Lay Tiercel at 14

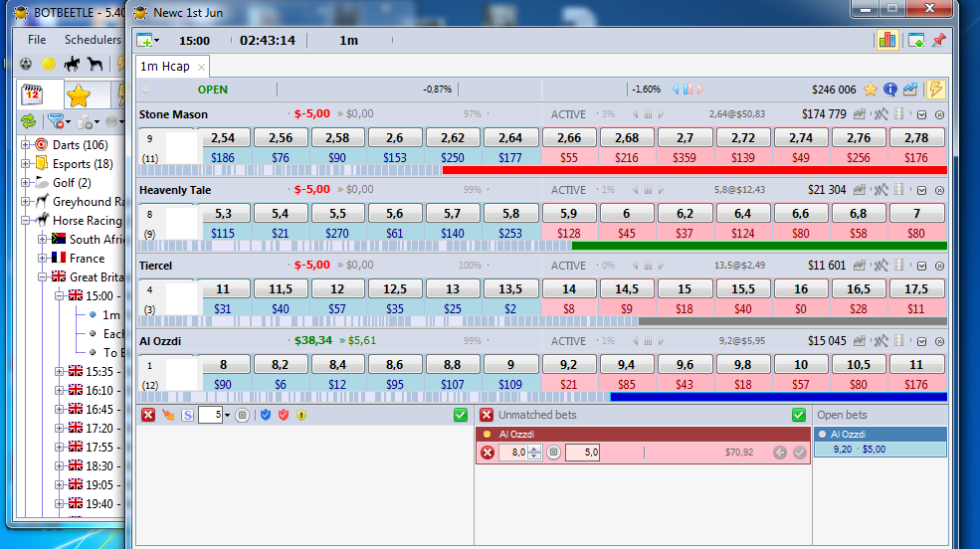[569, 289]
